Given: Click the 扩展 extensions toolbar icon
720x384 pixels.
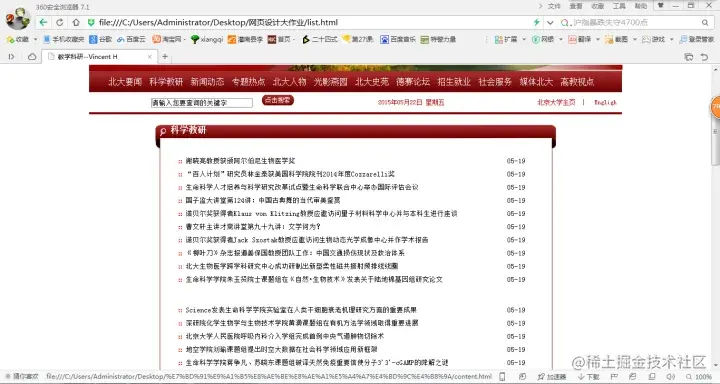Looking at the screenshot, I should 506,40.
